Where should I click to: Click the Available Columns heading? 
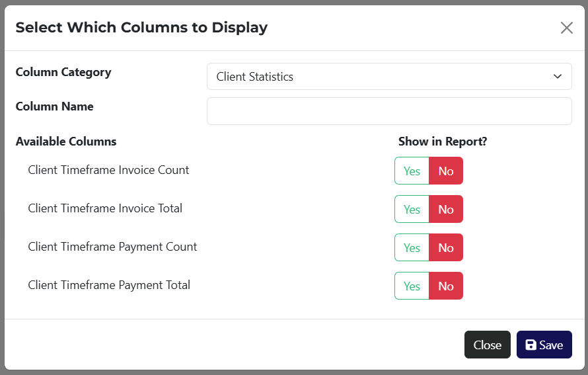pyautogui.click(x=66, y=142)
